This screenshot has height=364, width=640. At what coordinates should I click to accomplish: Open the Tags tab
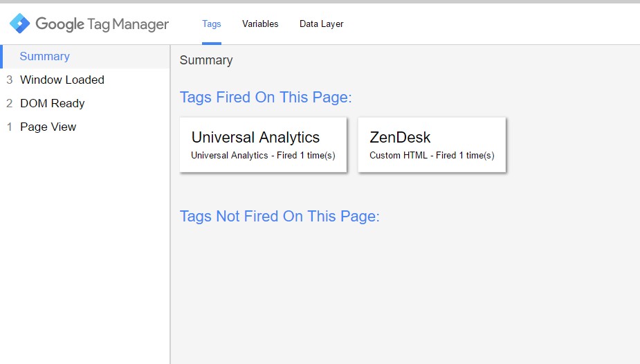[212, 24]
